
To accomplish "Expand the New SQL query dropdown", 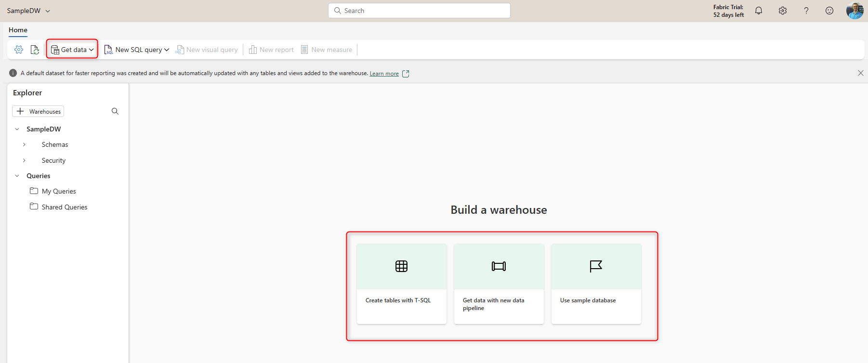I will pos(167,50).
